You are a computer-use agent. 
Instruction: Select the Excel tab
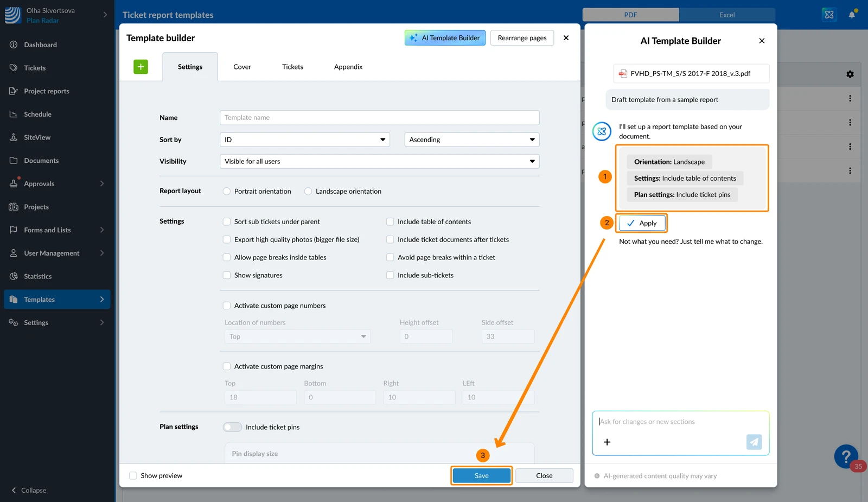[x=727, y=15]
